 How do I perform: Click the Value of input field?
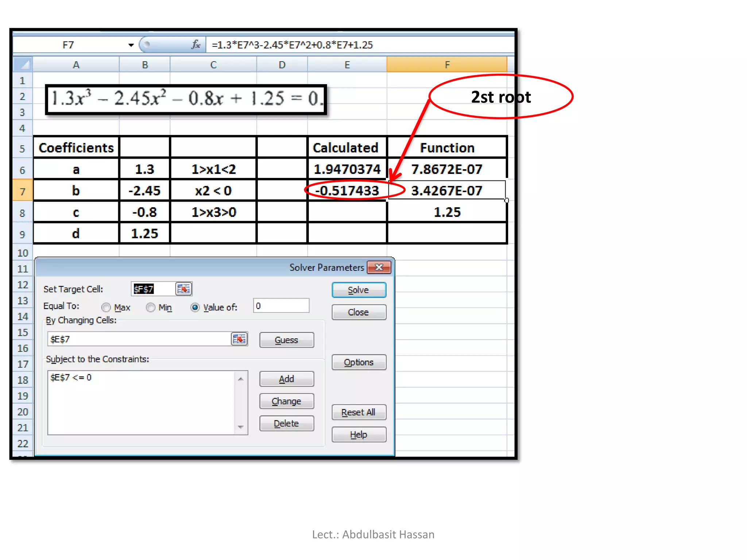281,306
